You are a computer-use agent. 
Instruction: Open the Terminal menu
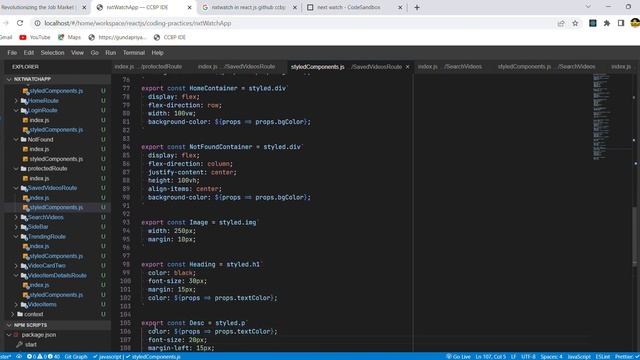point(133,53)
